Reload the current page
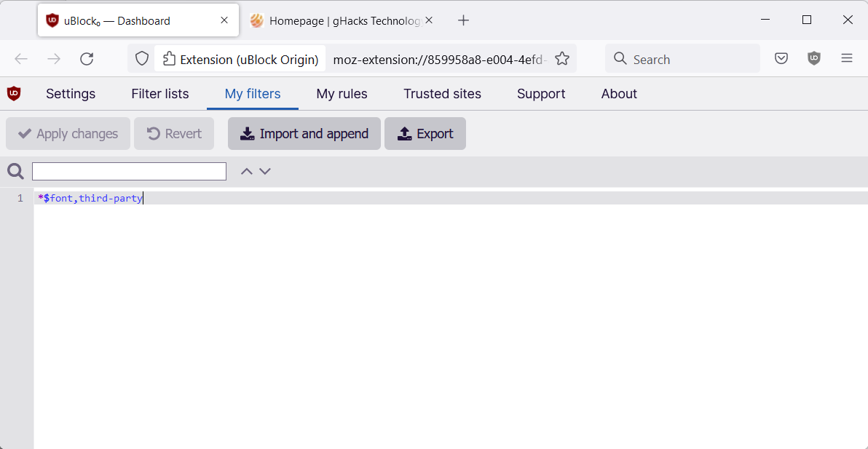 87,59
